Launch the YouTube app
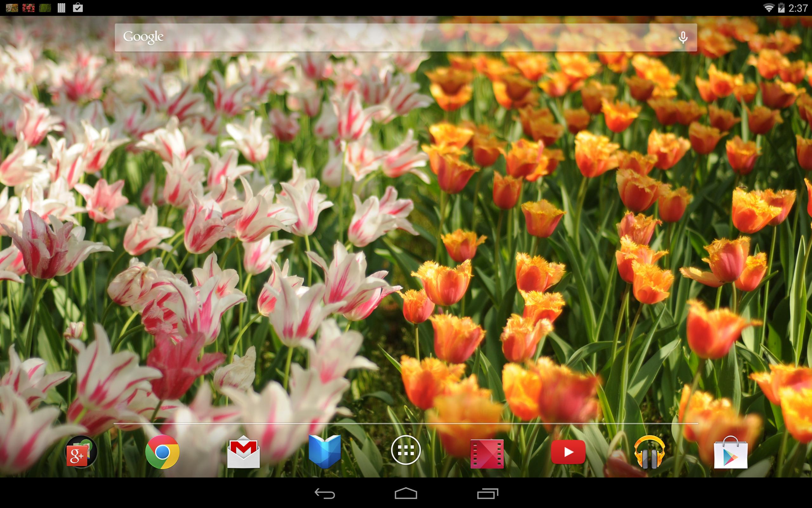 pos(568,452)
